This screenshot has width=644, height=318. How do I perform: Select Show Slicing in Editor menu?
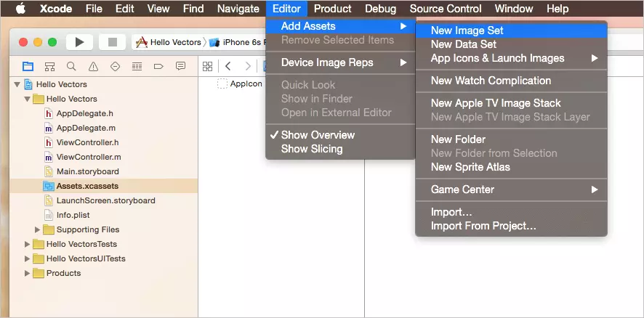pos(340,149)
